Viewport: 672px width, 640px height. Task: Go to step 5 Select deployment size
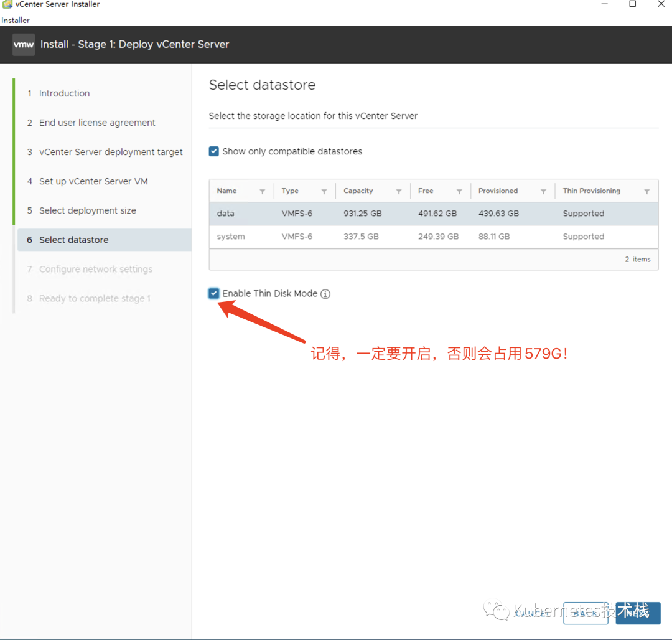pos(88,210)
